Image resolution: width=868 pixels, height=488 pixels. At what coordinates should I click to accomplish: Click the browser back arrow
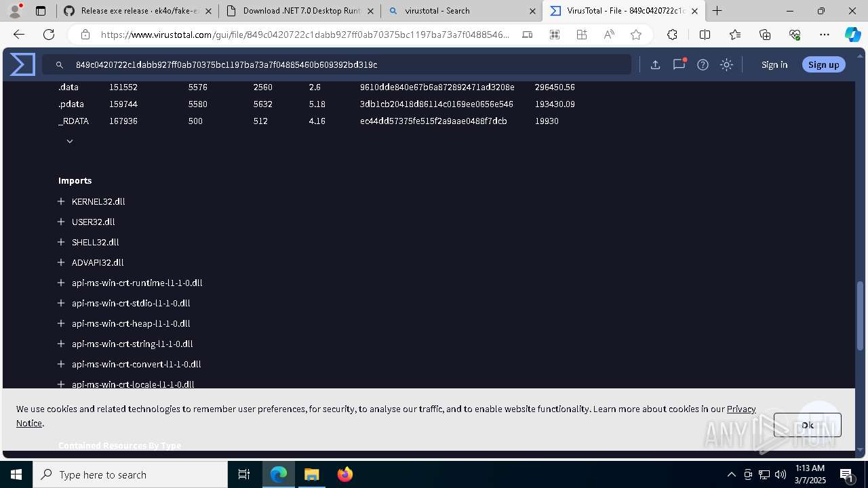tap(19, 35)
